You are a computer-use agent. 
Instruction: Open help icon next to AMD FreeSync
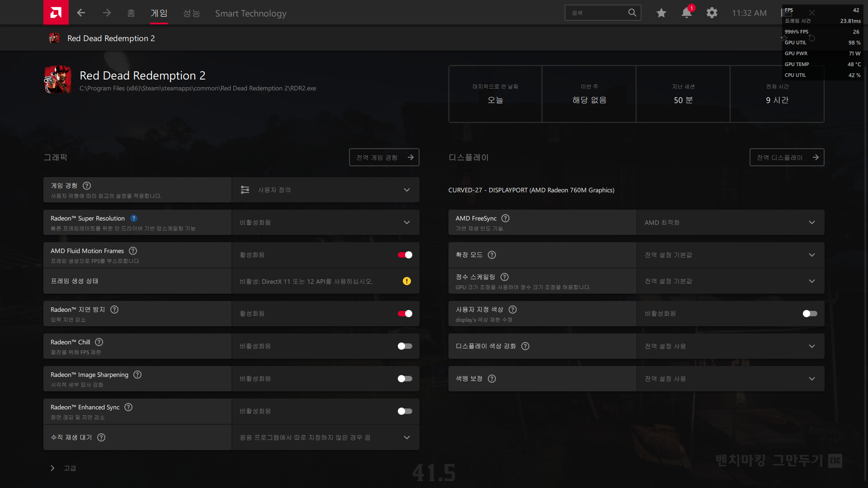point(505,218)
